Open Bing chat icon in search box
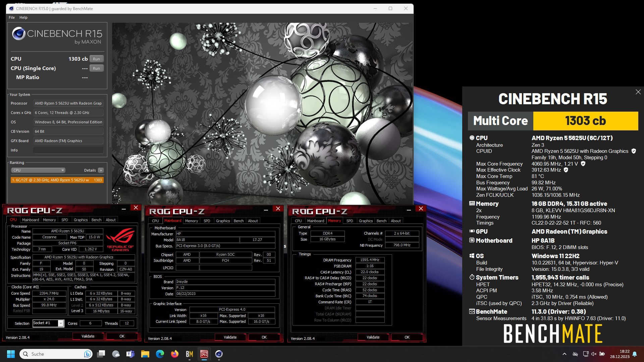Screen dimensions: 644x362 point(87,354)
